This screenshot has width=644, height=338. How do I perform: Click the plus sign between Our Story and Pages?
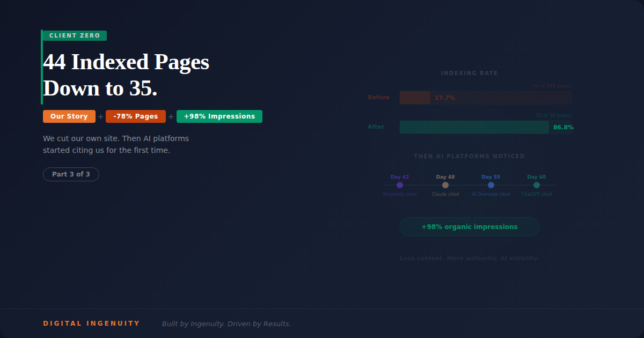tap(100, 116)
